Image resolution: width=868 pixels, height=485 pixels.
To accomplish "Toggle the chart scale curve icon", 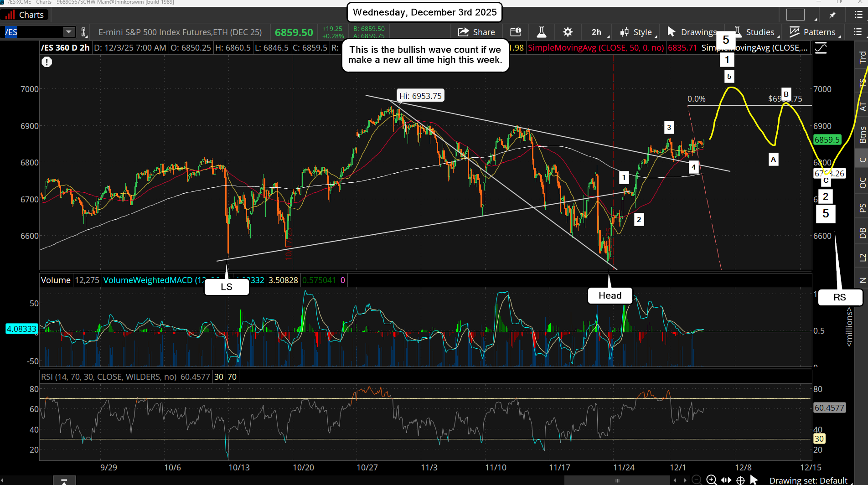I will pos(821,48).
